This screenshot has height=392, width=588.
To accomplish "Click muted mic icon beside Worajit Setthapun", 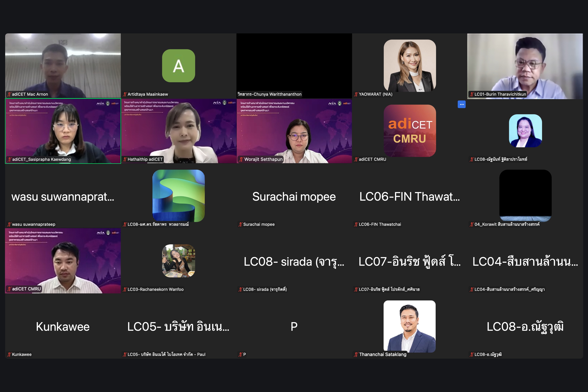I will pyautogui.click(x=241, y=159).
